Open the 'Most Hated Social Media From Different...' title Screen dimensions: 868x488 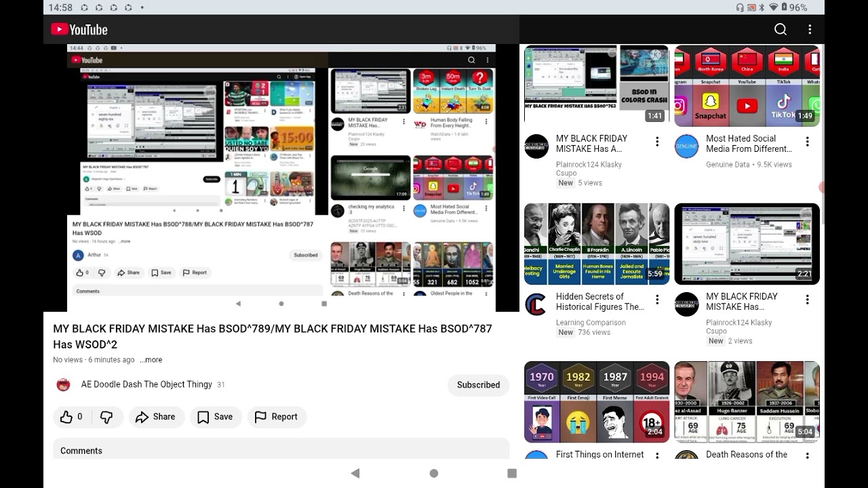749,144
